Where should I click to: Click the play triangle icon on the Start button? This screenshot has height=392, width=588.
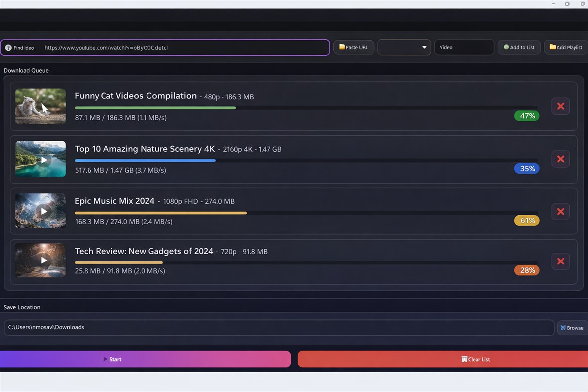105,359
